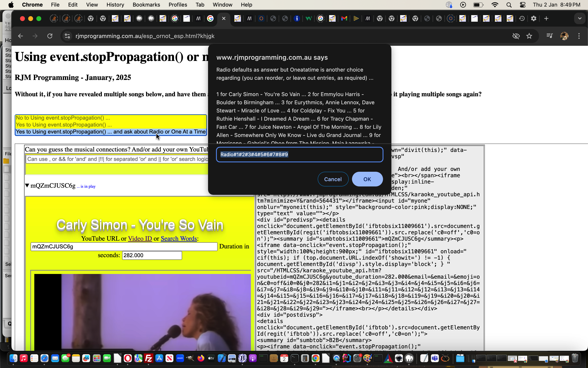
Task: Bookmark this page with the star icon
Action: 529,36
